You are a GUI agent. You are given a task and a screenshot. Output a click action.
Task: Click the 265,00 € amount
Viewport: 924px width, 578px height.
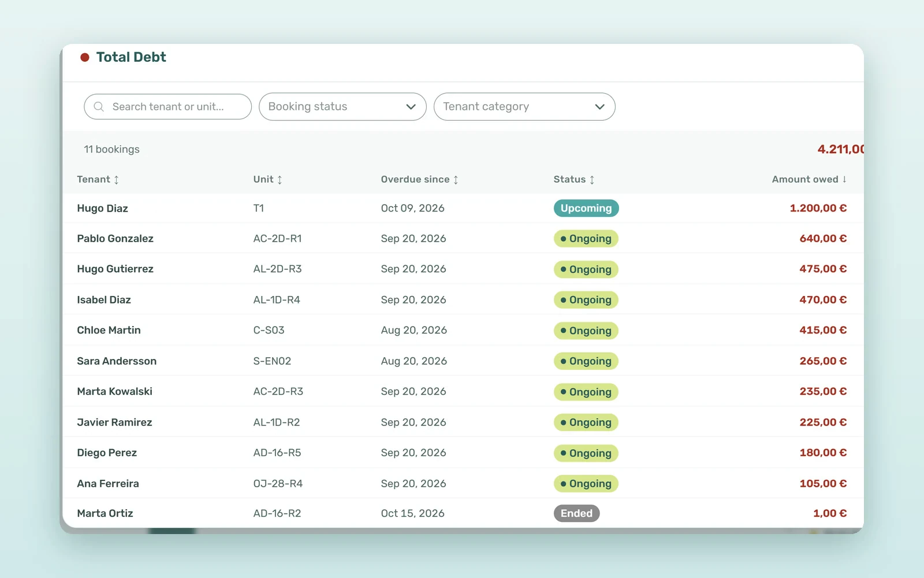[823, 361]
